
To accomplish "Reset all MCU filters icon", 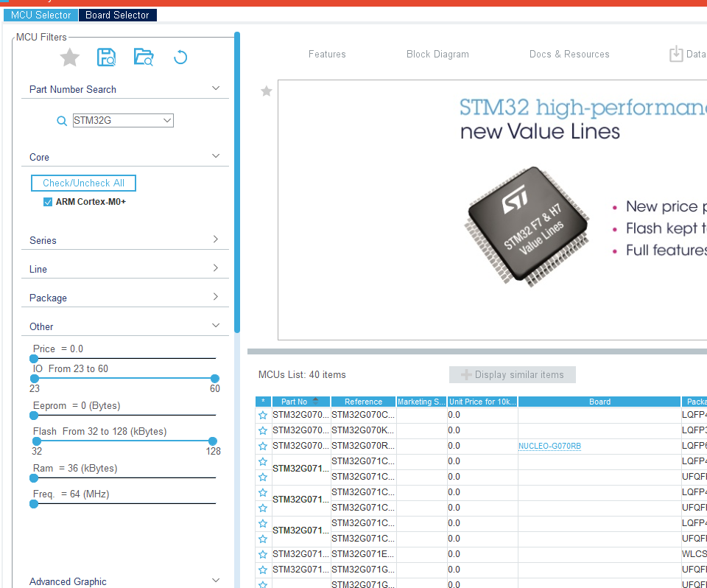I will [x=180, y=57].
